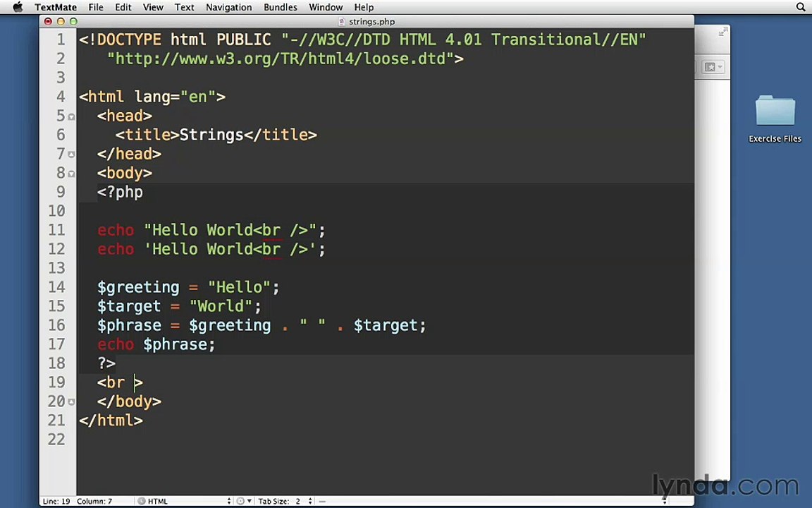Image resolution: width=812 pixels, height=508 pixels.
Task: Open the Tab Size dropdown
Action: 285,501
